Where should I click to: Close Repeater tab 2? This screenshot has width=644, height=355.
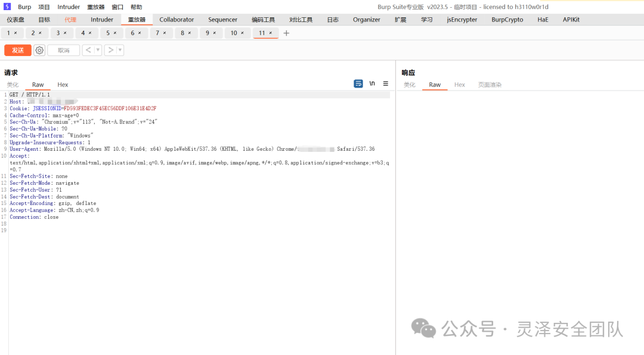[x=40, y=33]
